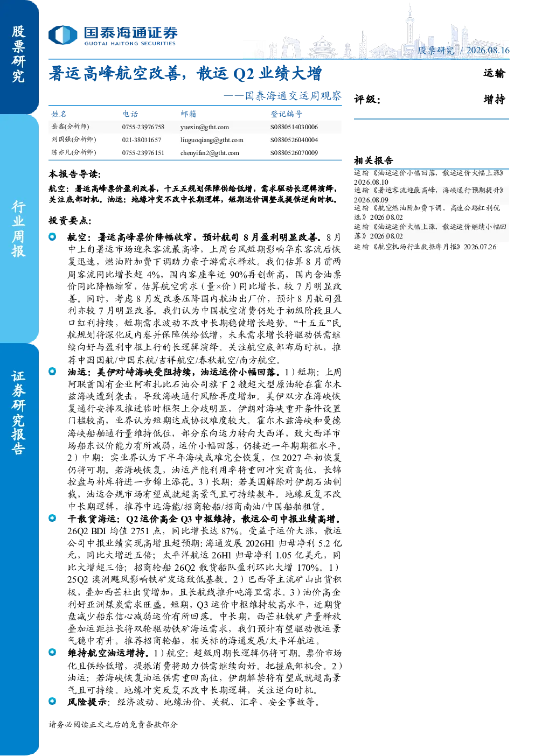Viewport: 535px width, 756px height.
Task: Click the header label 股票研究
Action: pyautogui.click(x=436, y=50)
